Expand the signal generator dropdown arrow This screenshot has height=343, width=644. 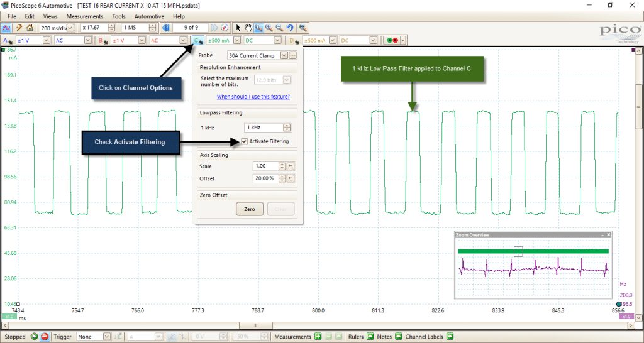click(x=403, y=40)
